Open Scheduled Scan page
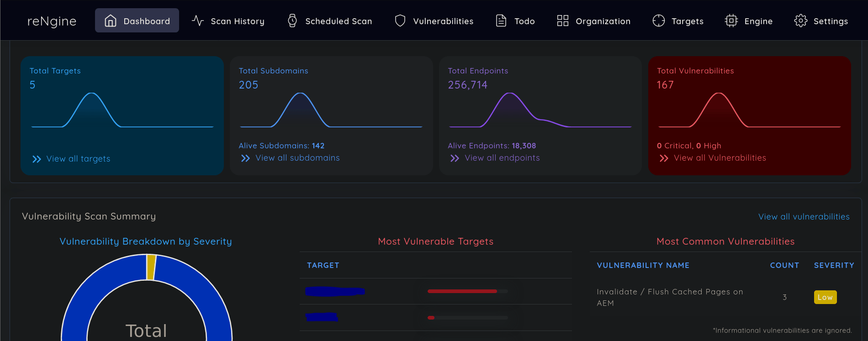The image size is (868, 341). [330, 21]
